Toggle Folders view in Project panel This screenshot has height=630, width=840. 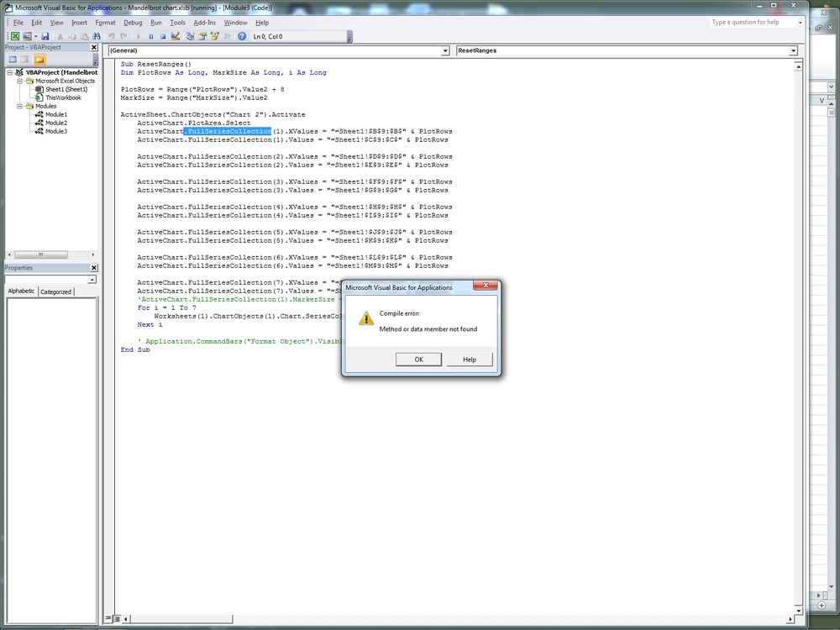[39, 60]
